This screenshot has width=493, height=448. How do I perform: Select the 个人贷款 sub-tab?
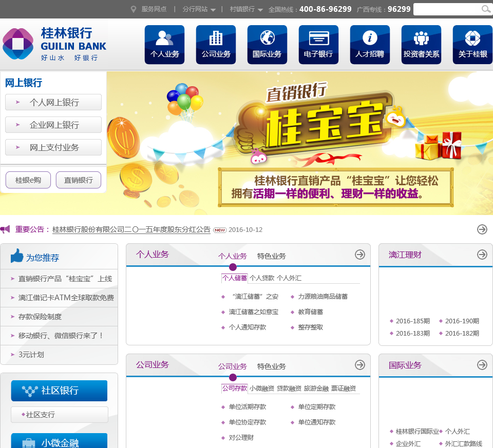click(x=262, y=278)
